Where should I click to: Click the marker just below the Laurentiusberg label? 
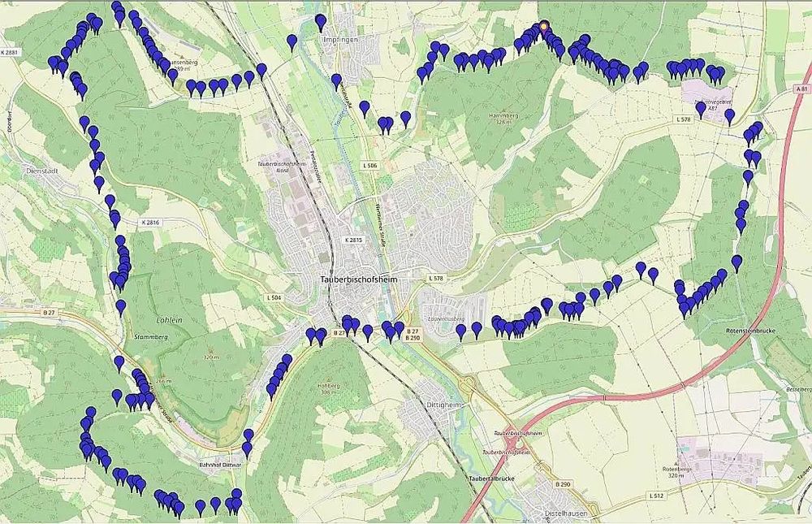coord(461,331)
